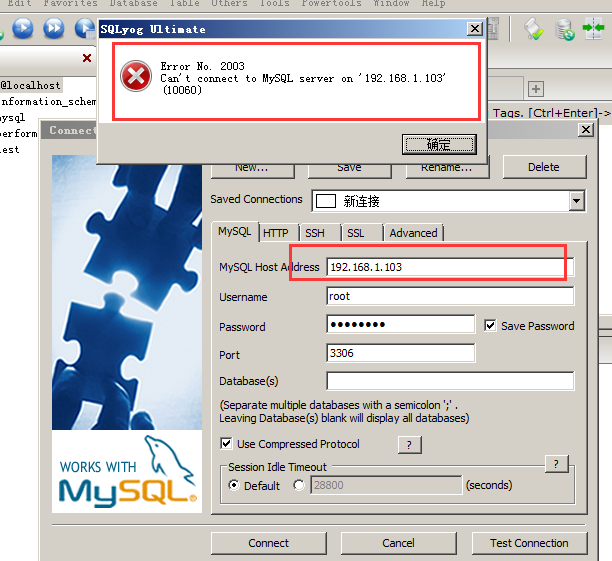Click the green arrows sync icon in toolbar
Viewport: 612px width, 561px height.
click(593, 28)
